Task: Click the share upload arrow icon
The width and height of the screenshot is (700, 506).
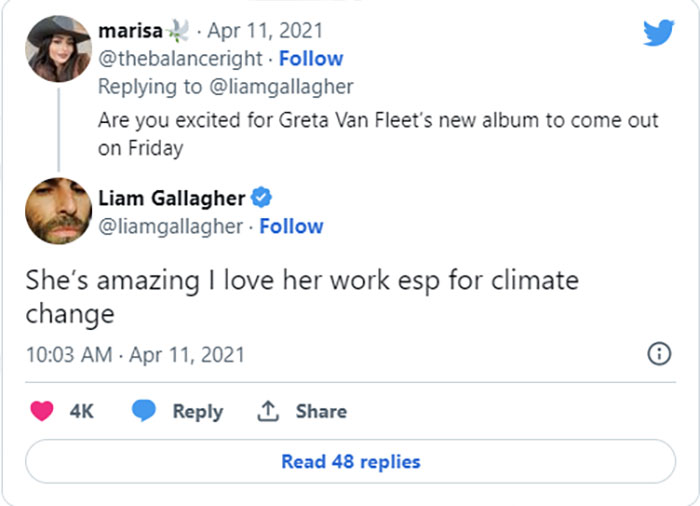Action: click(268, 411)
